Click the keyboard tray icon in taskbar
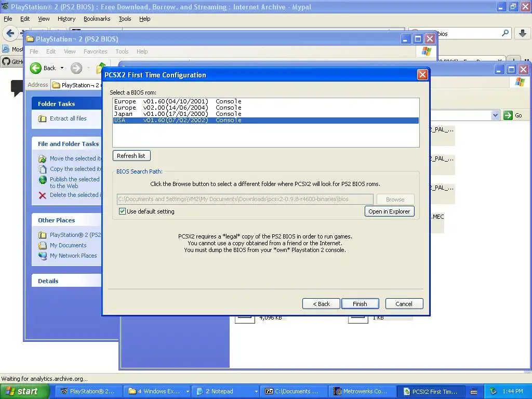532x399 pixels. [x=474, y=392]
